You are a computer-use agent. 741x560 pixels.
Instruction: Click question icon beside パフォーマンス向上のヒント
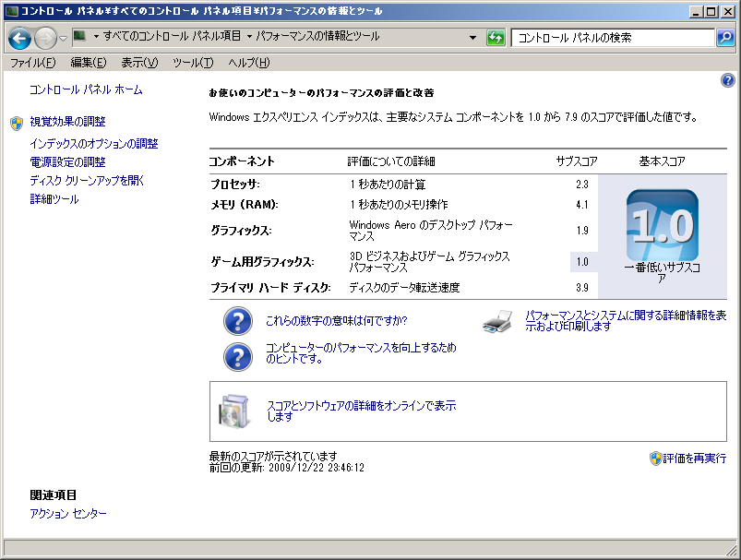click(x=238, y=357)
